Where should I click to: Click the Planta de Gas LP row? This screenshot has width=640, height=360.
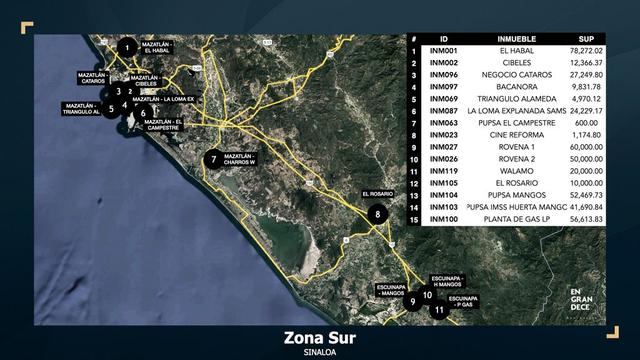coord(507,219)
